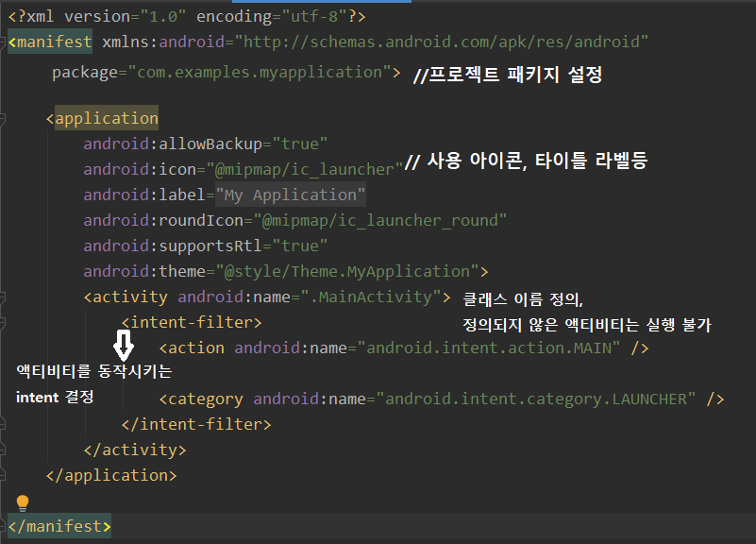Click fold marker beside closing </intent-filter>
756x544 pixels.
[2, 424]
